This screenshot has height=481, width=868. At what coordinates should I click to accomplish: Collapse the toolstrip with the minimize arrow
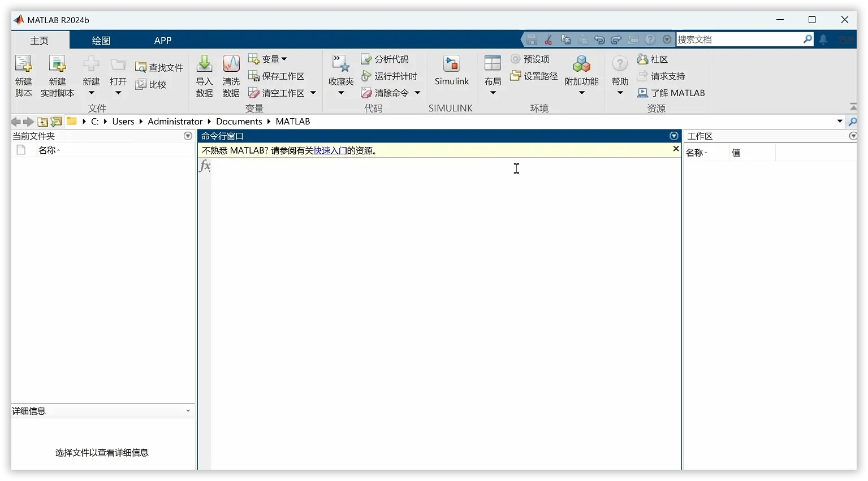pyautogui.click(x=853, y=106)
